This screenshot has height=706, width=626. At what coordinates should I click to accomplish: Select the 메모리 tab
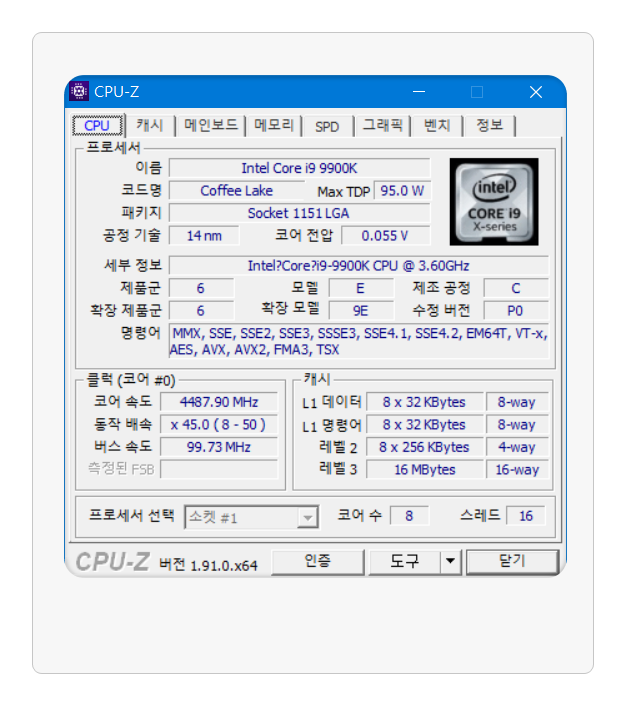click(274, 125)
